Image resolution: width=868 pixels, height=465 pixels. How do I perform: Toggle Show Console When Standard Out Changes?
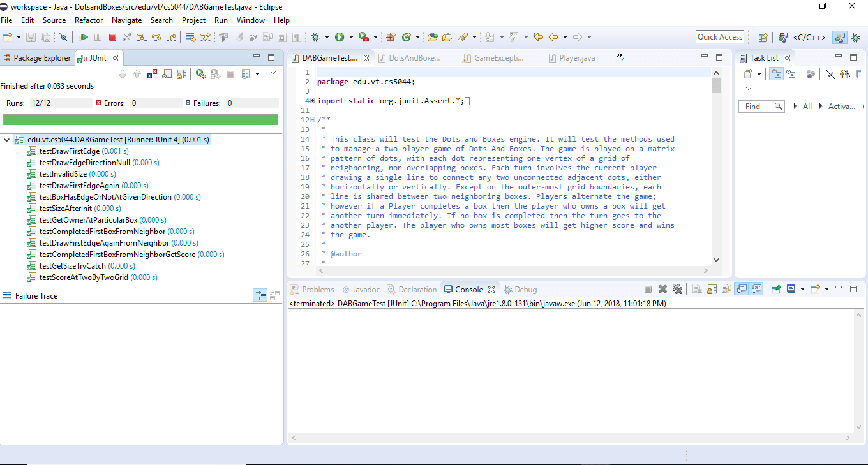[x=741, y=289]
